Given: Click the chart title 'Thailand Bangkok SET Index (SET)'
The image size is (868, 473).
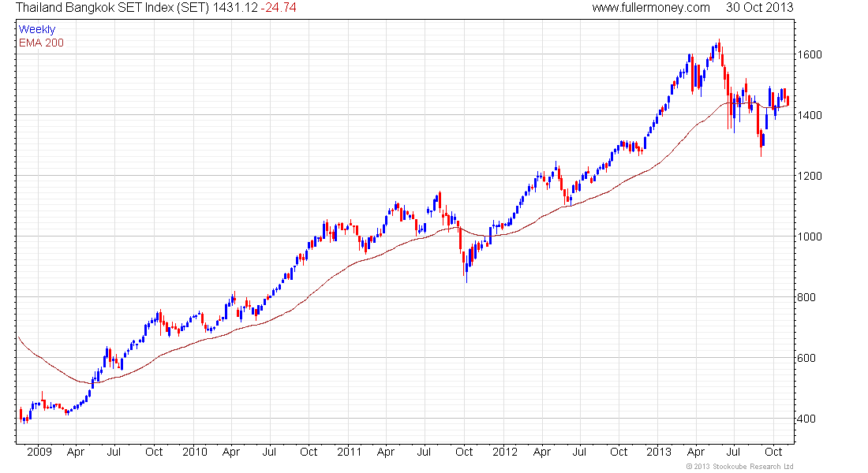Looking at the screenshot, I should coord(112,8).
